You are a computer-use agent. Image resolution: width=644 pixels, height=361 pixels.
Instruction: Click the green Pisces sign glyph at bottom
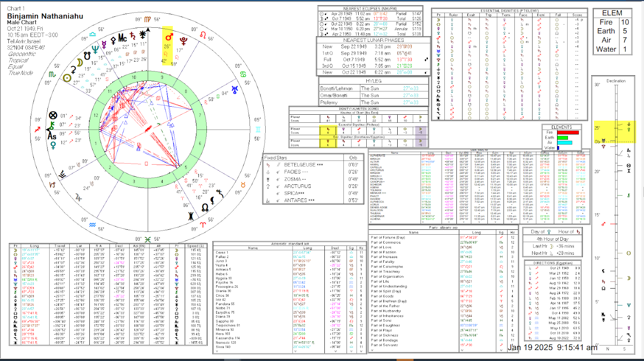(x=148, y=239)
